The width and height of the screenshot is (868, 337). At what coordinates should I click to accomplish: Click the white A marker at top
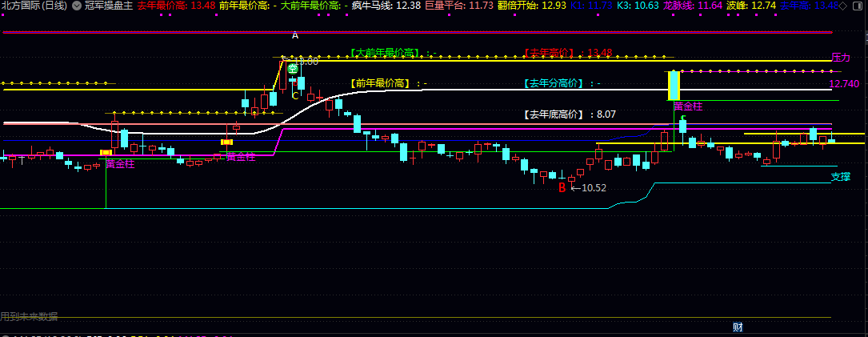pos(295,35)
